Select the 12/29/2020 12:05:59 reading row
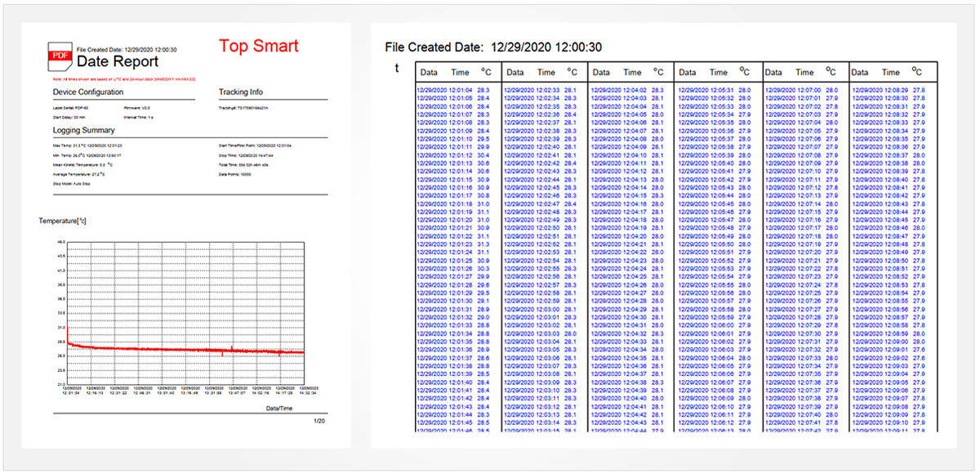The width and height of the screenshot is (980, 474). pos(715,317)
